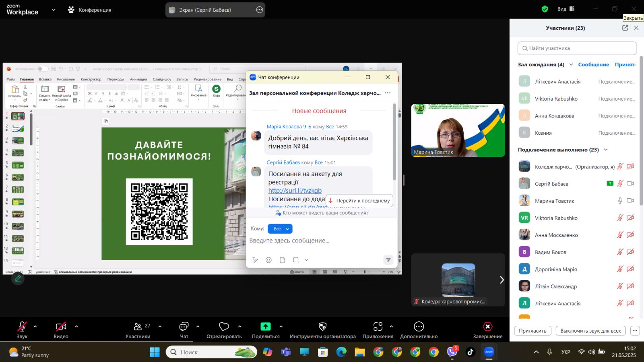Expand apps options arrow next to Приложения
Screen dimensions: 644x362
[391, 326]
